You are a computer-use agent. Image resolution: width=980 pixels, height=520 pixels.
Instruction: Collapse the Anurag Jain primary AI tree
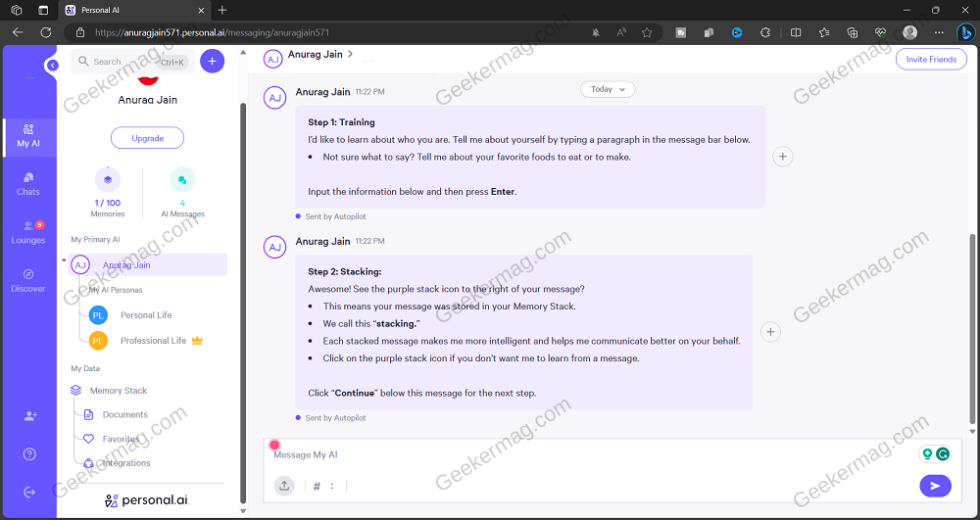click(64, 260)
